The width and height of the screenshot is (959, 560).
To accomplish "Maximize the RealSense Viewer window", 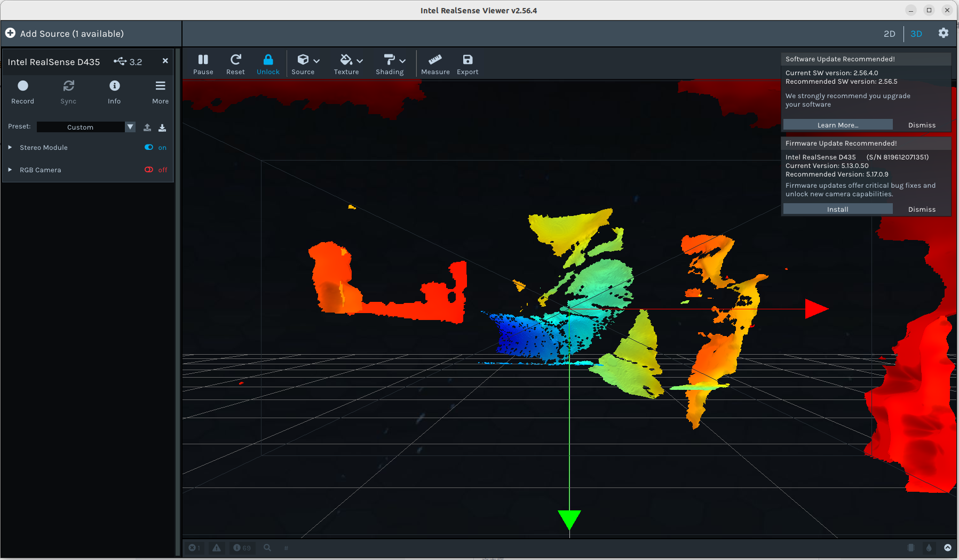I will click(x=929, y=10).
